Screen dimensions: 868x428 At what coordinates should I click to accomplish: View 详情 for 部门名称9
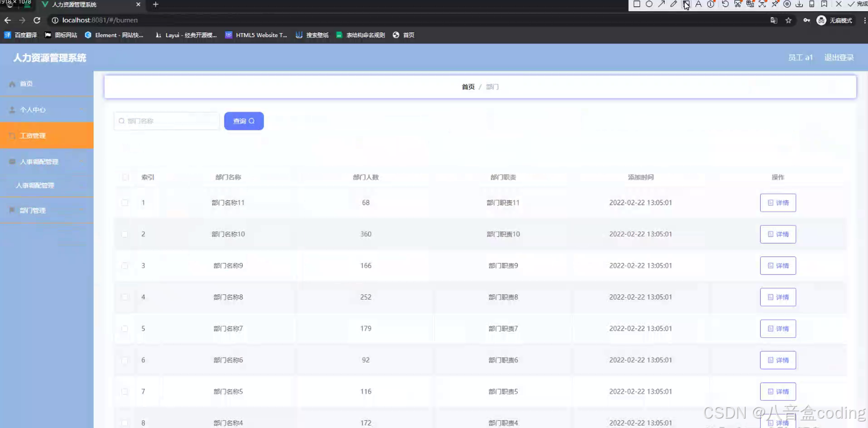(778, 266)
